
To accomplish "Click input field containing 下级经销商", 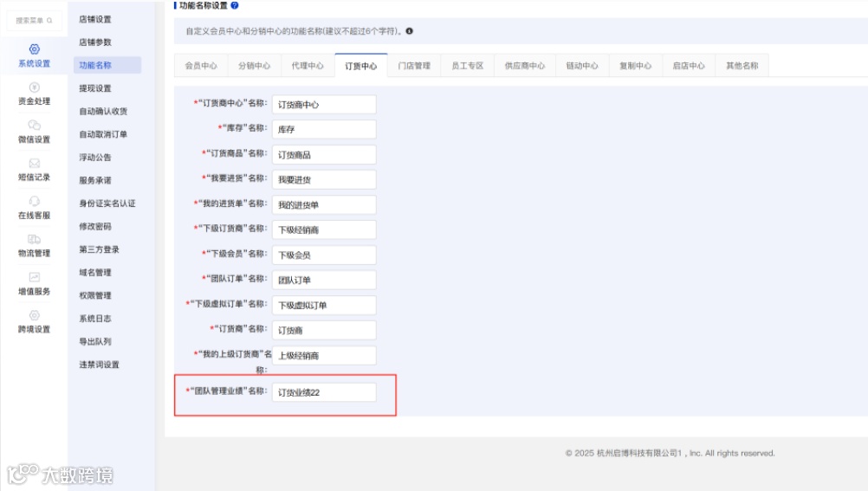I will pos(324,229).
